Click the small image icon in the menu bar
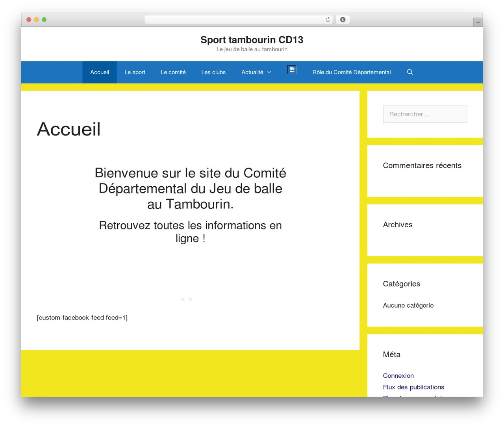 tap(292, 70)
